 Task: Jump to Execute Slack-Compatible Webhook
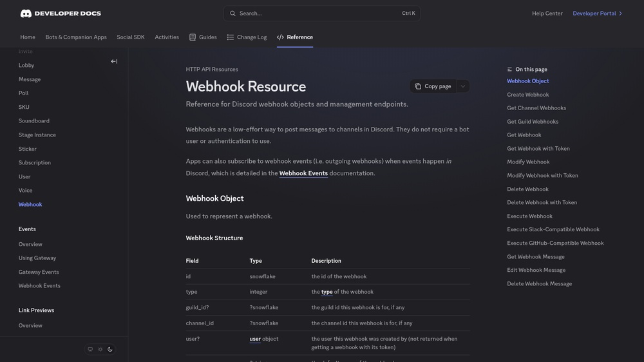pyautogui.click(x=553, y=230)
